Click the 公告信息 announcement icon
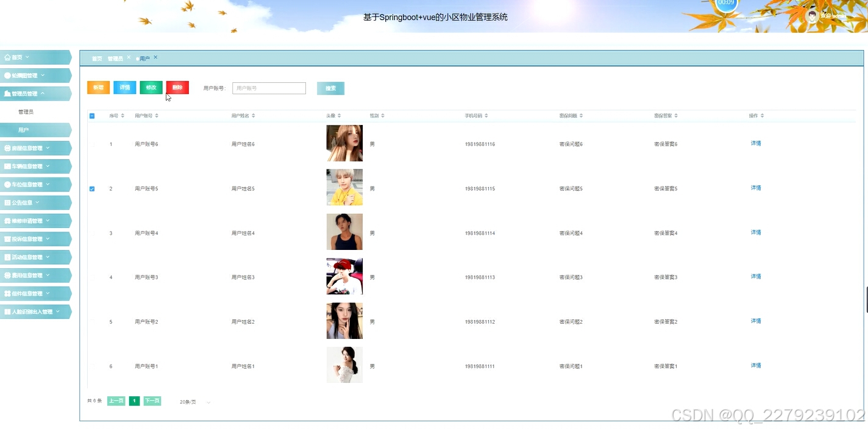This screenshot has height=431, width=868. (x=8, y=202)
